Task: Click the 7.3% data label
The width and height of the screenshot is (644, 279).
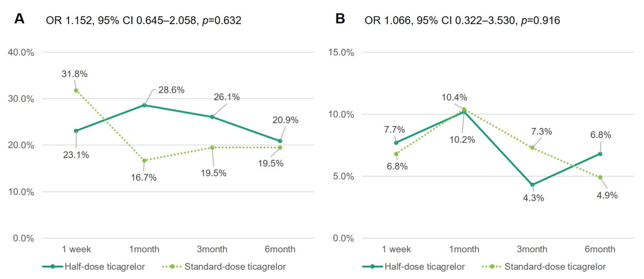Action: (541, 131)
